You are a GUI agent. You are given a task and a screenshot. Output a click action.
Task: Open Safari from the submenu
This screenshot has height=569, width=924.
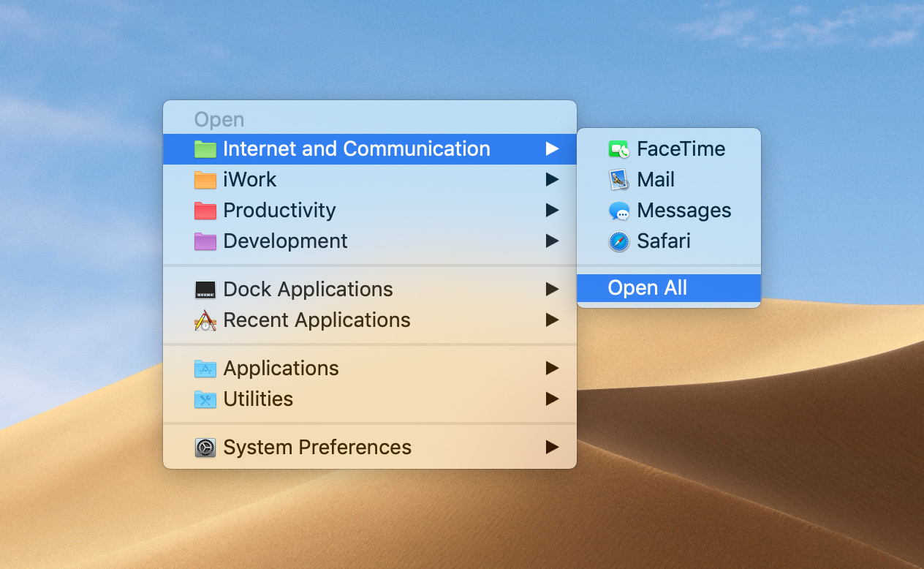[664, 241]
